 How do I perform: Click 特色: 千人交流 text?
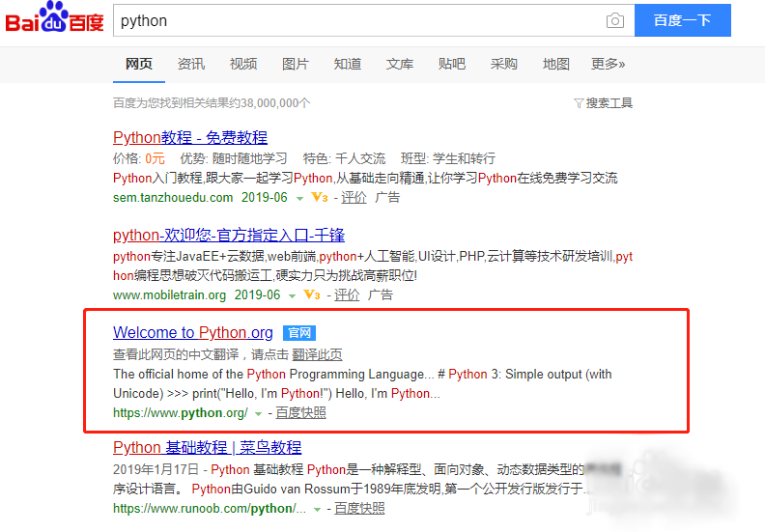[345, 158]
